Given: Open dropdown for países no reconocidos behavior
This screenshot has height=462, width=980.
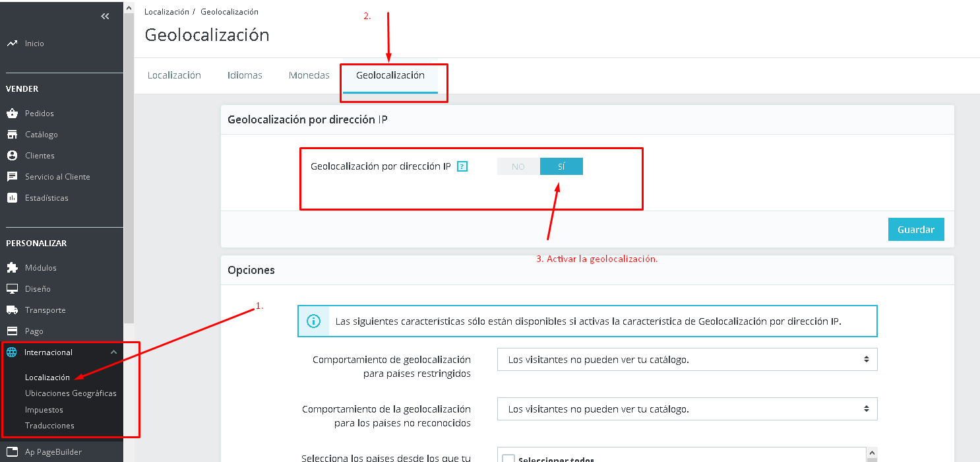Looking at the screenshot, I should pyautogui.click(x=687, y=409).
